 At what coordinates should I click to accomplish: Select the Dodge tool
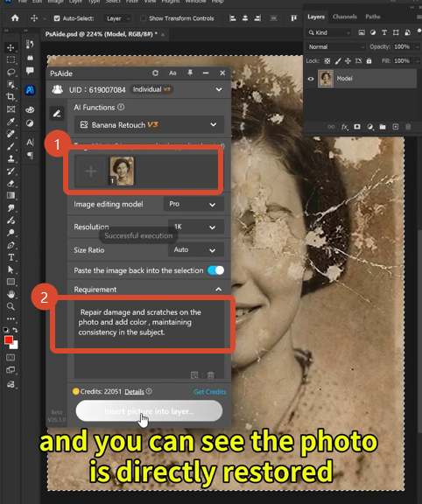click(x=11, y=233)
